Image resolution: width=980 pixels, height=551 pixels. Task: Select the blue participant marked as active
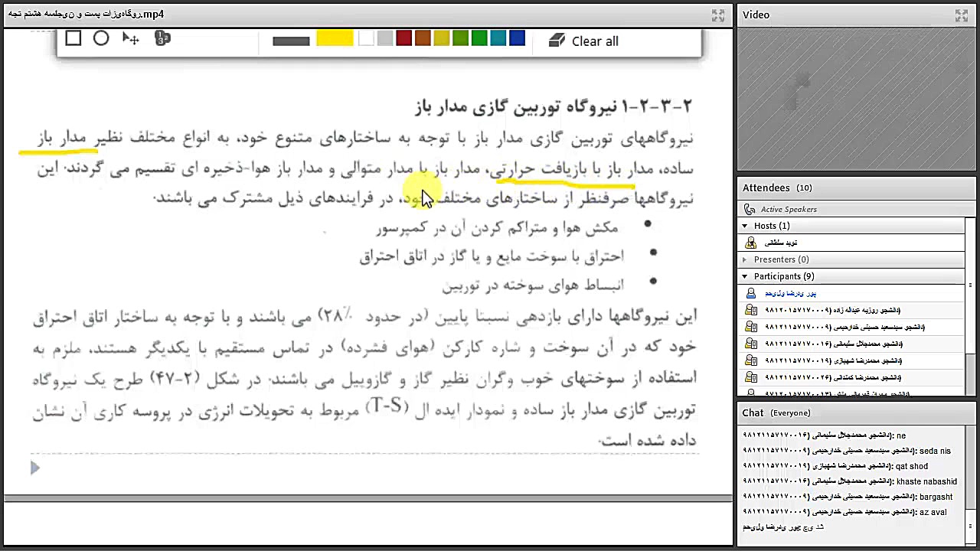click(791, 293)
